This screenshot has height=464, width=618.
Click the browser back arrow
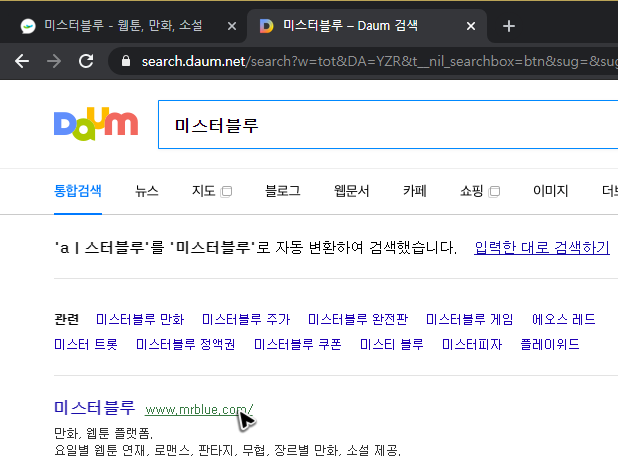(x=22, y=61)
